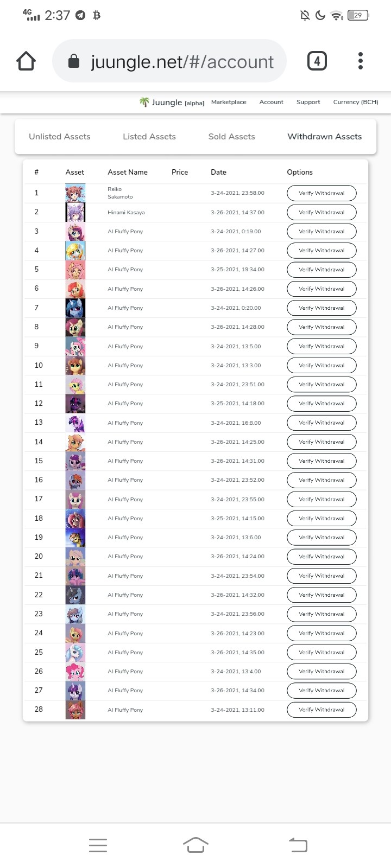Image resolution: width=391 pixels, height=868 pixels.
Task: Go to the Marketplace page
Action: [x=229, y=102]
